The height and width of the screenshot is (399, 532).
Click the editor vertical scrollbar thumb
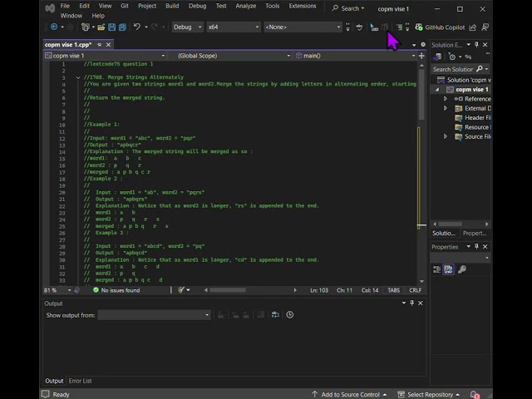coord(421,94)
